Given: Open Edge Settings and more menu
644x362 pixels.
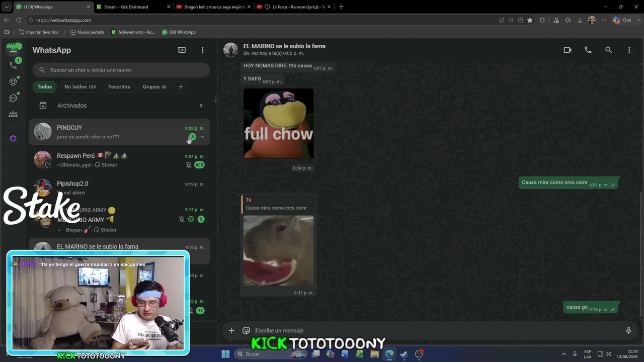Looking at the screenshot, I should point(603,20).
